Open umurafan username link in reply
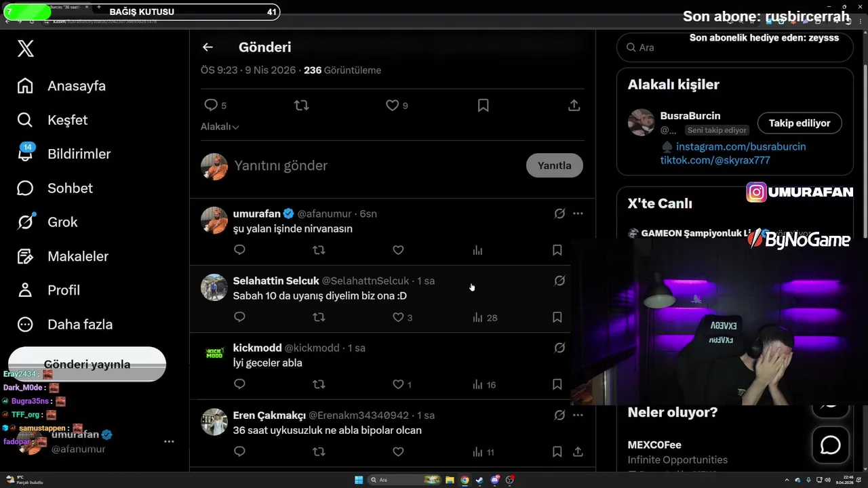Screen dimensions: 868x488 click(x=256, y=213)
